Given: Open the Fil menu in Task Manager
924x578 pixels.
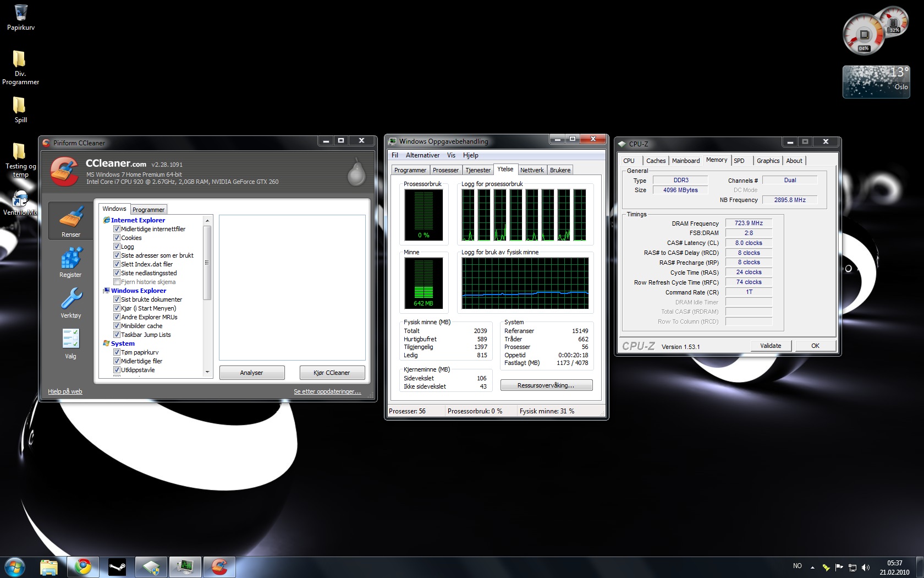Looking at the screenshot, I should coord(395,155).
